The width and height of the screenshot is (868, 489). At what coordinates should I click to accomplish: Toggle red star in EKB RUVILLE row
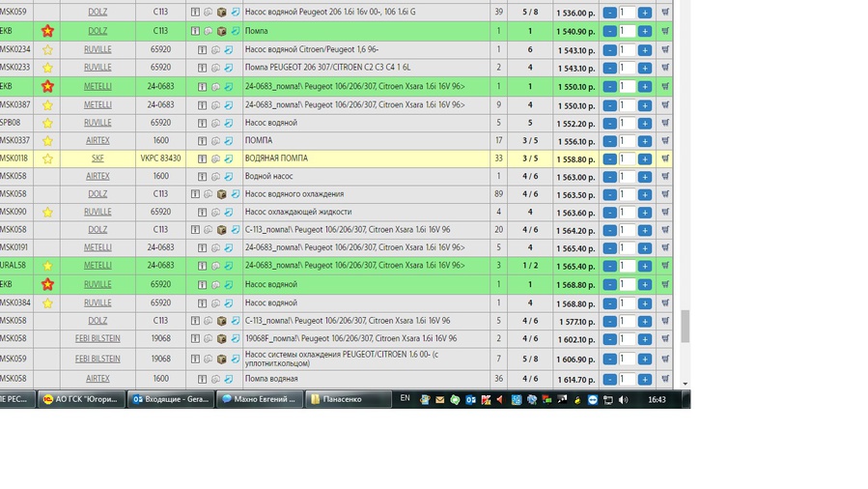tap(47, 285)
